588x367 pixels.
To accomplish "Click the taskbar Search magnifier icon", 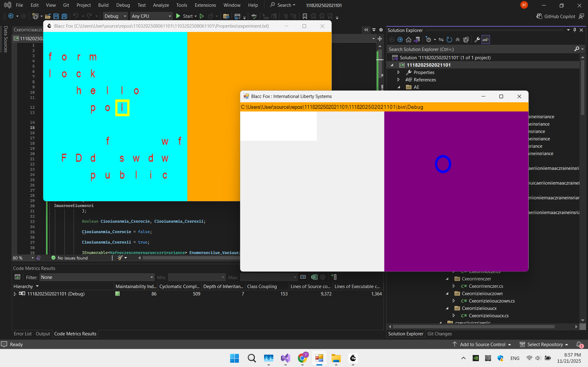I will [252, 358].
